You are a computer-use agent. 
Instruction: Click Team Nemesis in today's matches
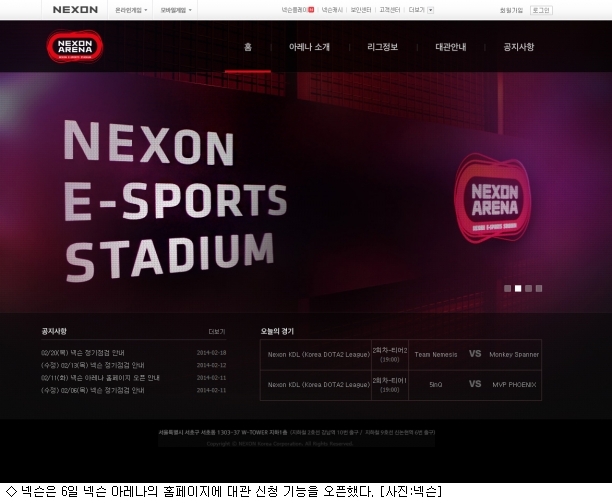436,355
